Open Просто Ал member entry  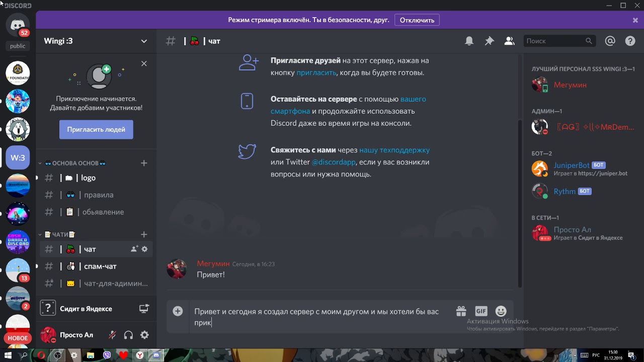(x=583, y=233)
